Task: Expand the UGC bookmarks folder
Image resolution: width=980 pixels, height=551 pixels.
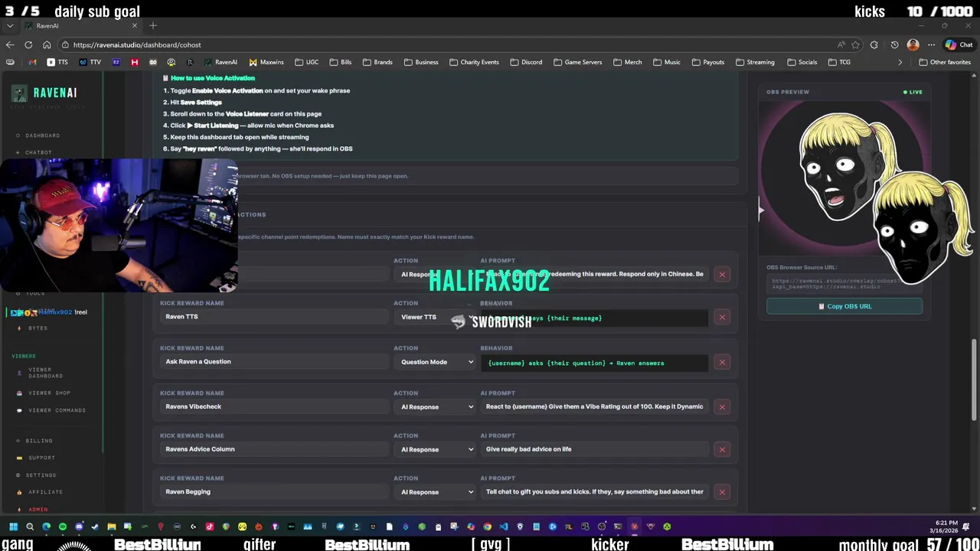Action: point(306,62)
